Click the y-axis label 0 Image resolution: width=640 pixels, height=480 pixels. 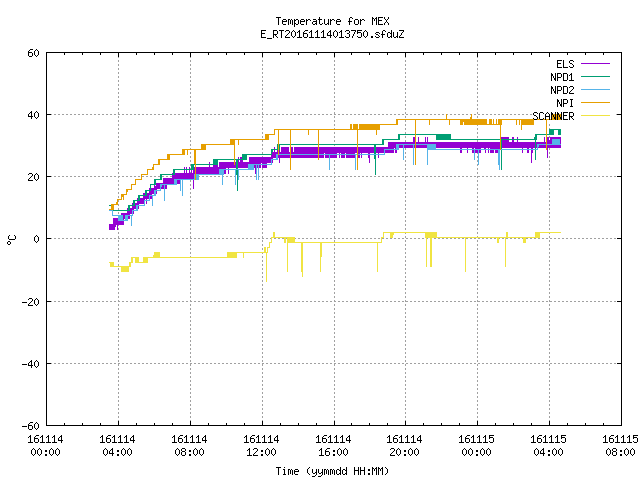[37, 239]
